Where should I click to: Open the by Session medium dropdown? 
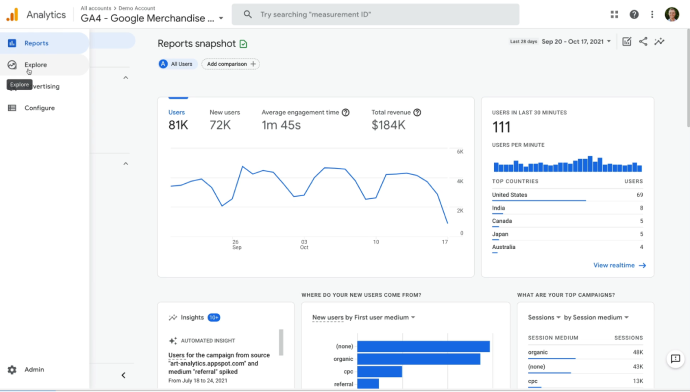[596, 317]
